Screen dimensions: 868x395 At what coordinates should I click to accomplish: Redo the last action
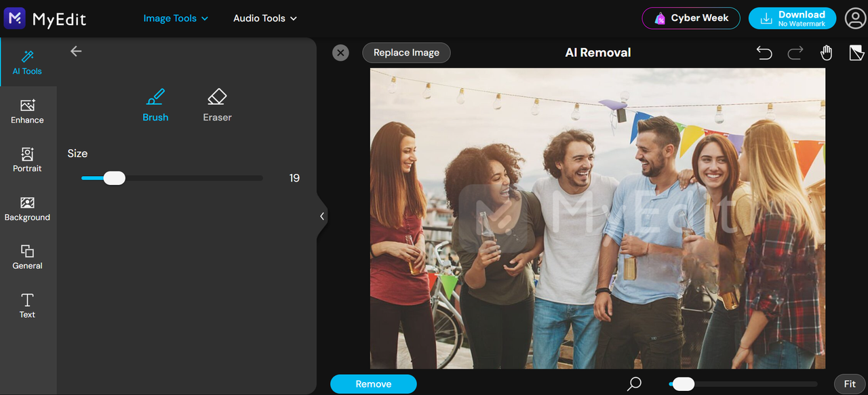(x=795, y=53)
